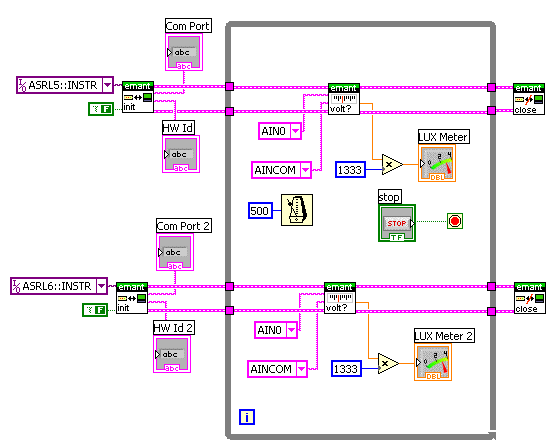The image size is (554, 446).
Task: Click the red loop stop condition terminal
Action: click(x=455, y=221)
